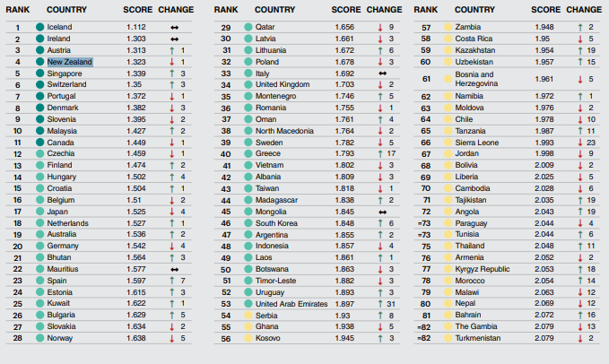Click the North Macedonia country name
The image size is (609, 364).
pyautogui.click(x=284, y=131)
